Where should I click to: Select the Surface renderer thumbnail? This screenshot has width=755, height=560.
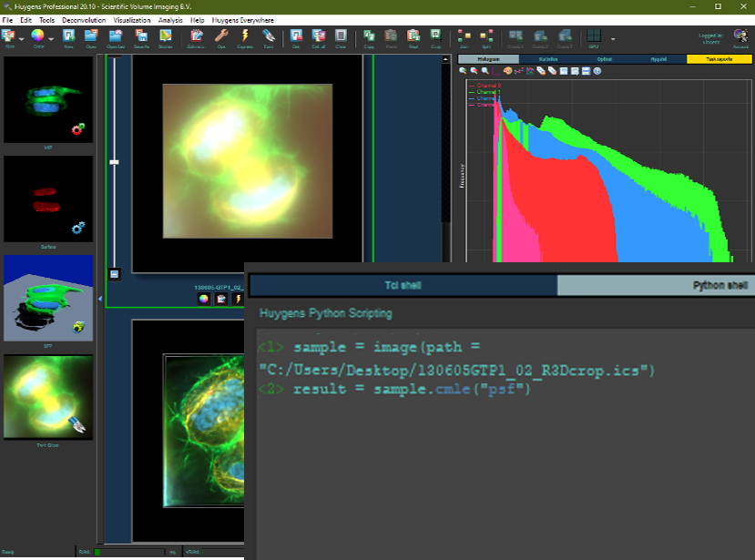pyautogui.click(x=48, y=199)
